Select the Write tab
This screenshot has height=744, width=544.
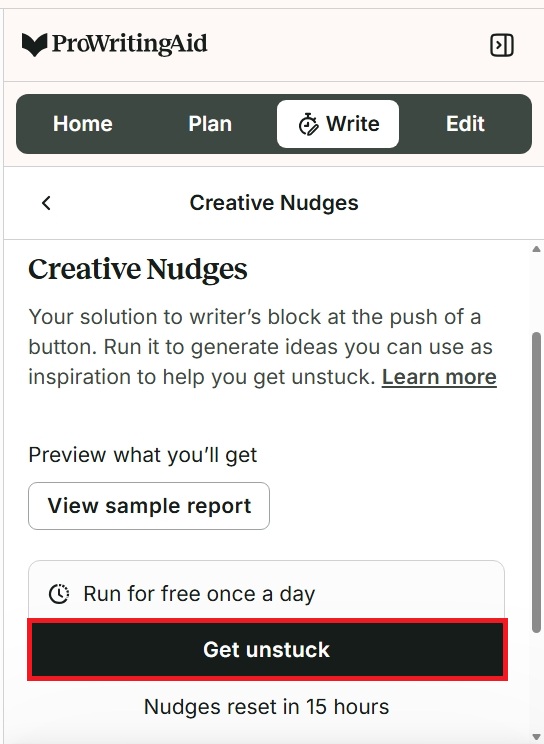point(338,124)
